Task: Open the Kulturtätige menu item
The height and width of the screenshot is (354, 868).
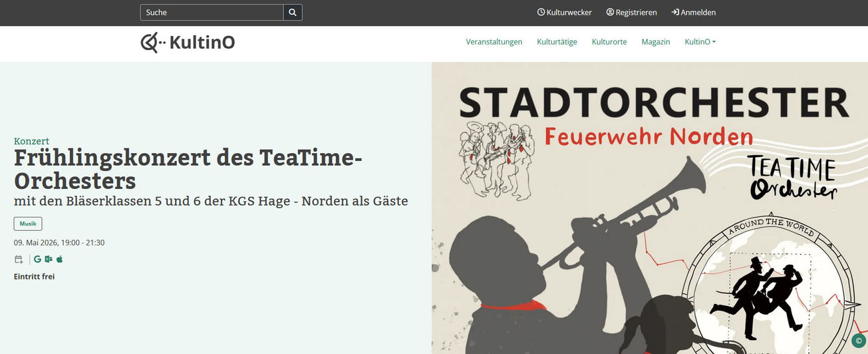Action: pyautogui.click(x=557, y=42)
